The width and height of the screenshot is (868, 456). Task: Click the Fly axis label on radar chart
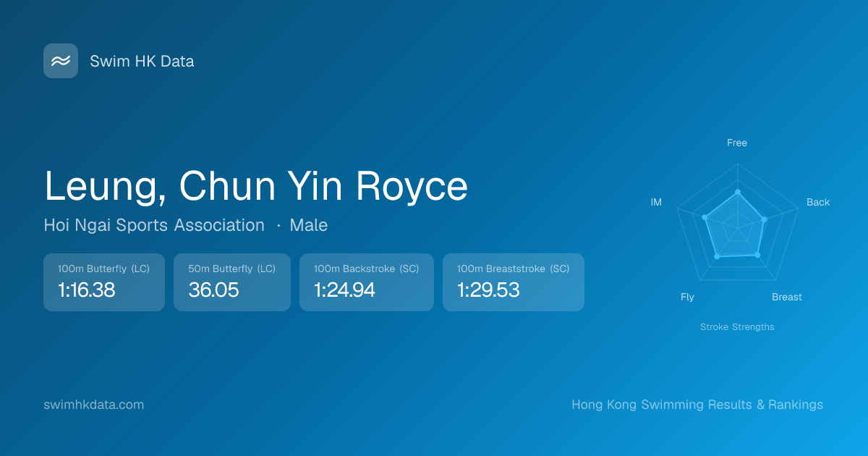[687, 297]
